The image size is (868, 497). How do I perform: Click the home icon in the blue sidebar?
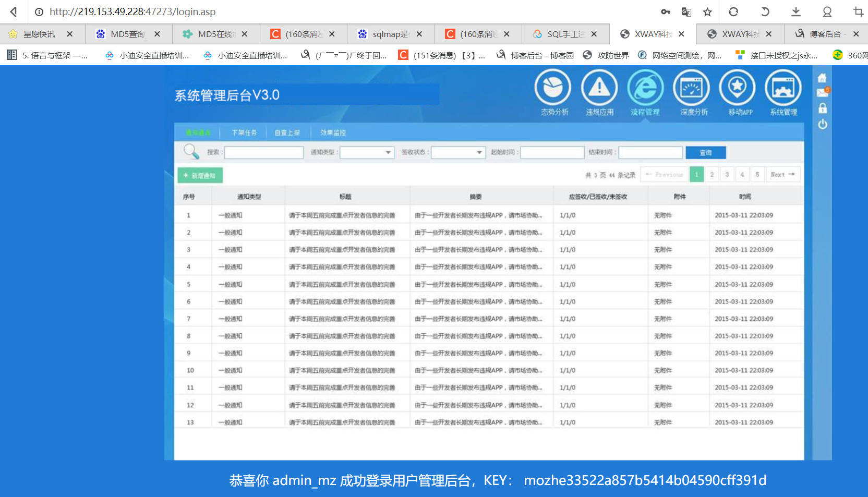(x=822, y=78)
